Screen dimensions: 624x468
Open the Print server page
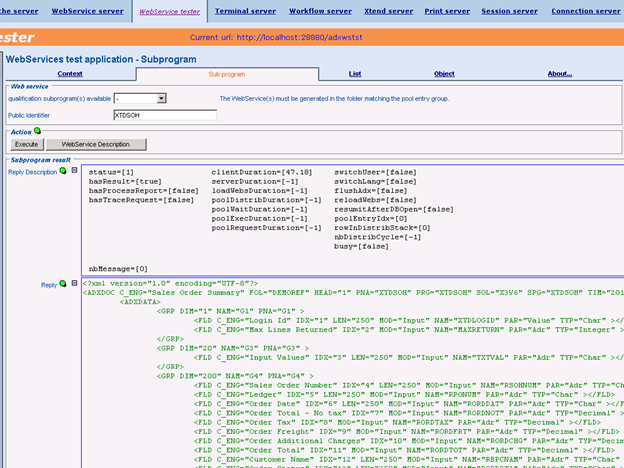coord(446,11)
